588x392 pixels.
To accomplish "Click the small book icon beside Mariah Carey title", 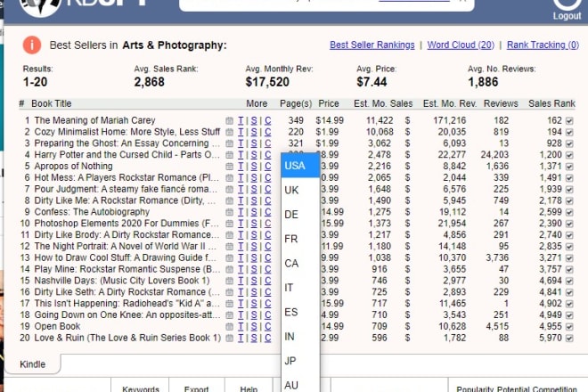I will 228,120.
